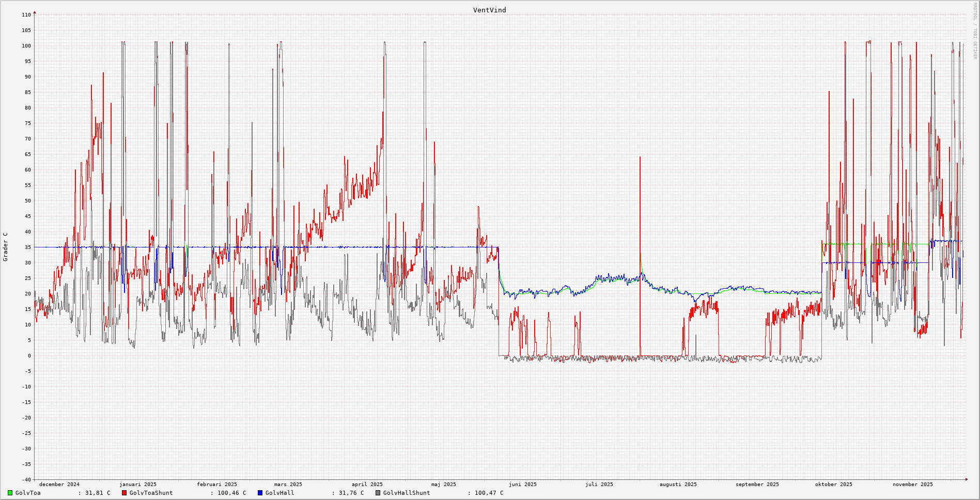The width and height of the screenshot is (980, 500).
Task: Click the december 2024 month label
Action: click(59, 485)
